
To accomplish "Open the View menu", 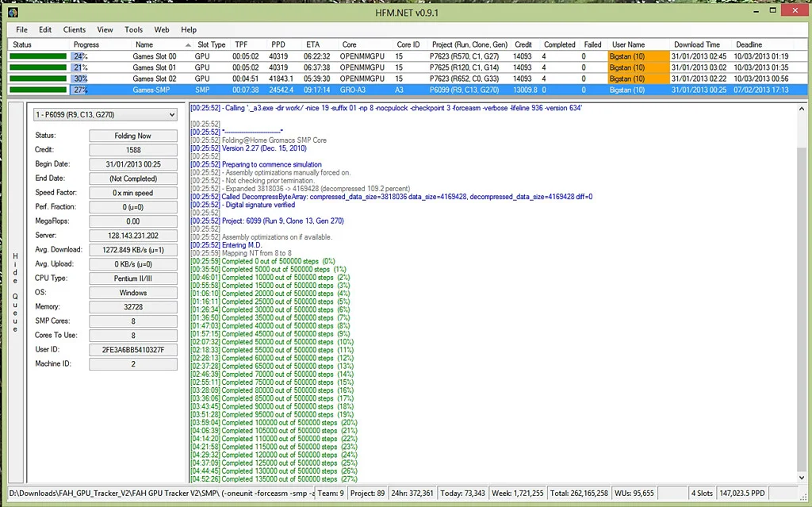I will [x=105, y=29].
